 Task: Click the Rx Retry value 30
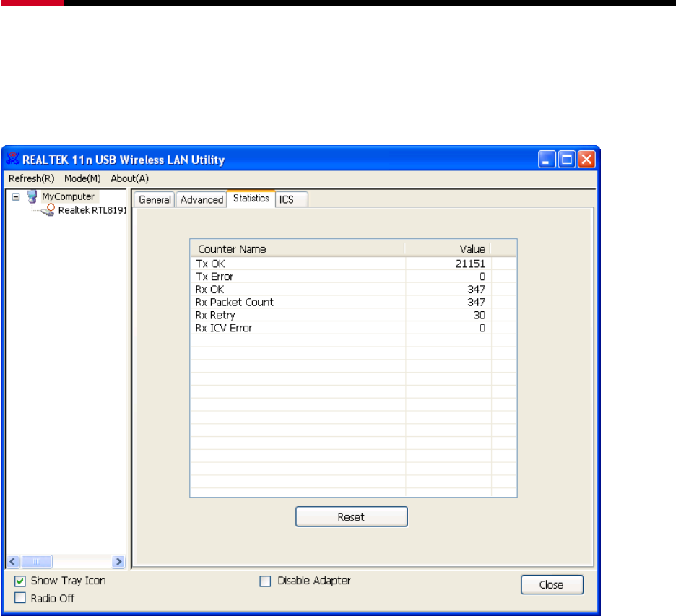[x=480, y=315]
